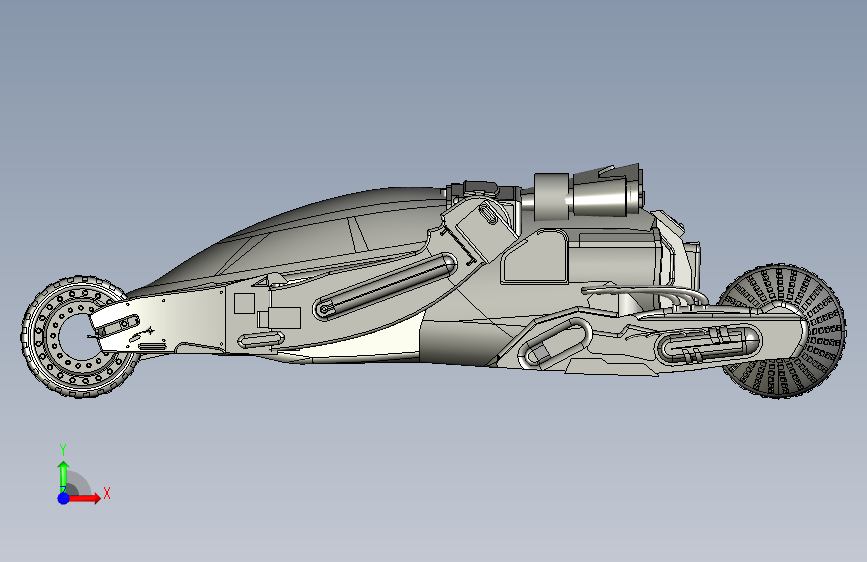Select the long slotted strut on the side body
Screen dimensions: 867x562
[385, 287]
